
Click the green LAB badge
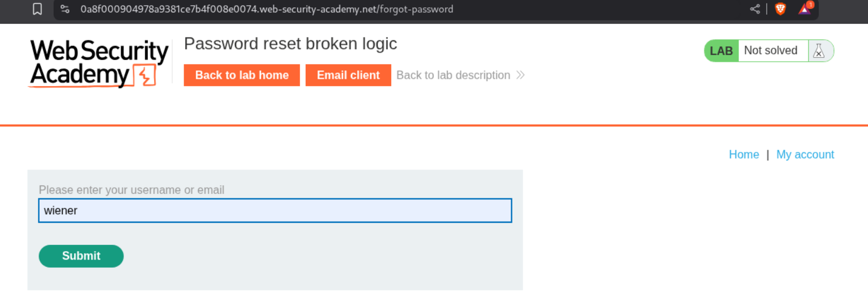point(721,51)
